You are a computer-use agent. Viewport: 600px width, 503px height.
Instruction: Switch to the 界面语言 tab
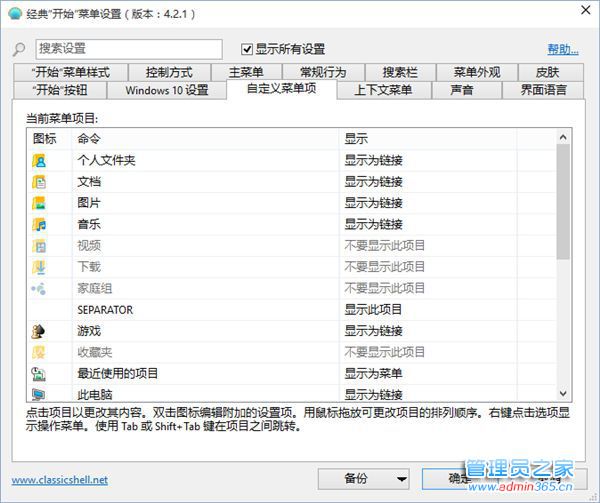(x=543, y=90)
